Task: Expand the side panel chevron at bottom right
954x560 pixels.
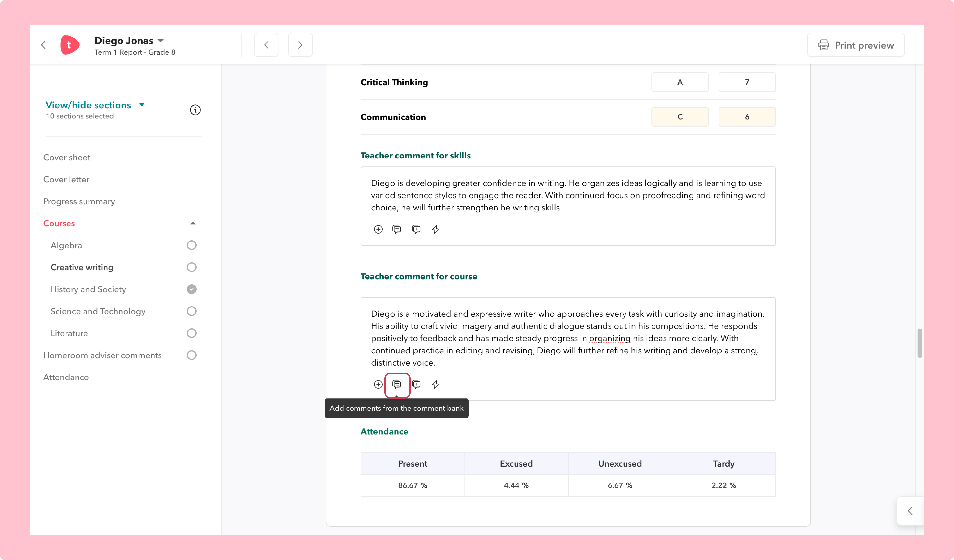Action: 910,511
